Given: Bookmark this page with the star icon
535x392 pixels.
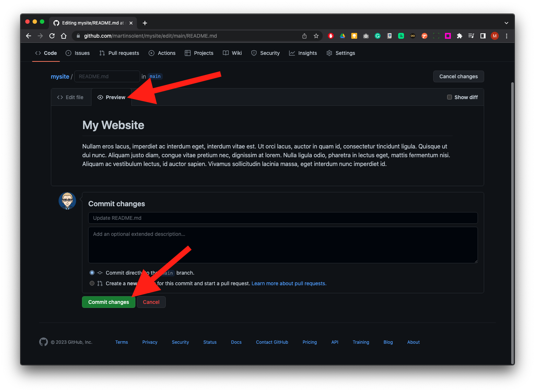Looking at the screenshot, I should pyautogui.click(x=316, y=36).
